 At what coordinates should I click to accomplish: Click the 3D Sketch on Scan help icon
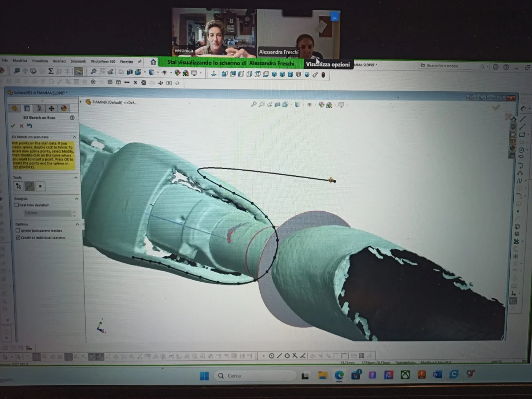click(x=72, y=118)
